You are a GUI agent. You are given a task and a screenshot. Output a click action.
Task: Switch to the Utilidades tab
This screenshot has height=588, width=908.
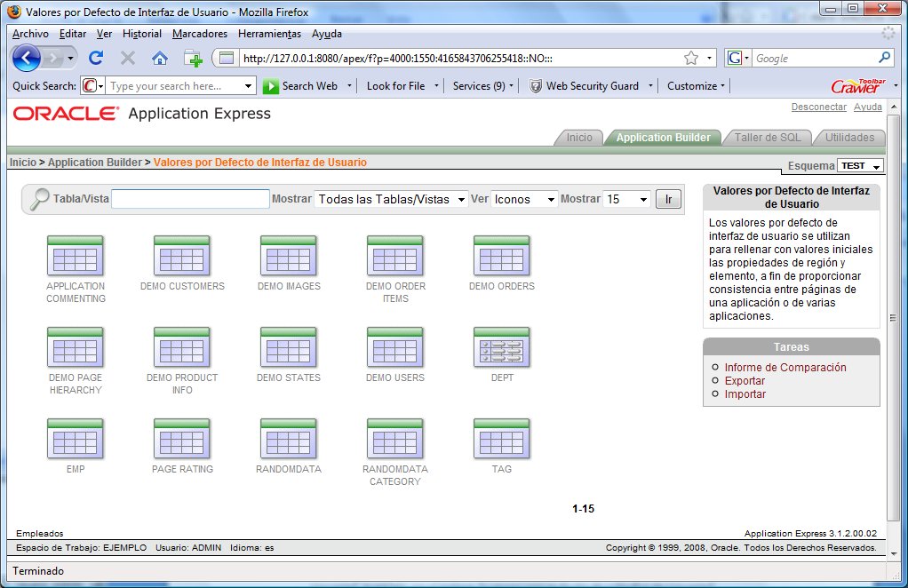point(849,138)
